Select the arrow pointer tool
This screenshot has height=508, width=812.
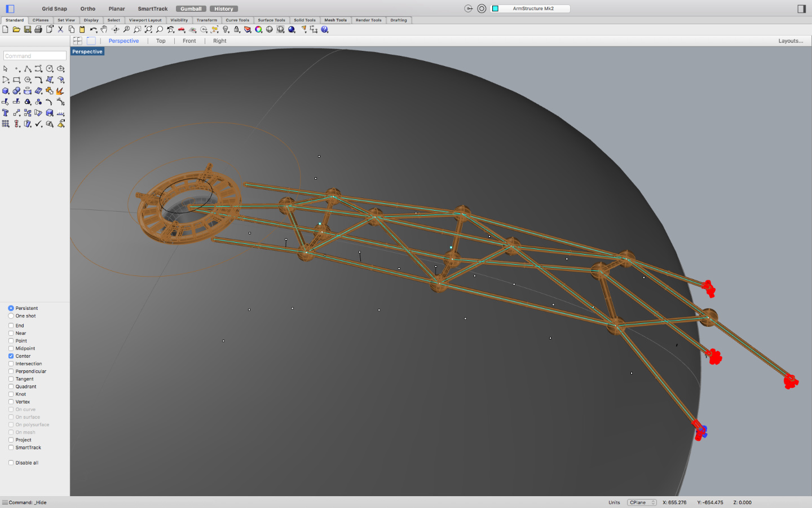(6, 69)
